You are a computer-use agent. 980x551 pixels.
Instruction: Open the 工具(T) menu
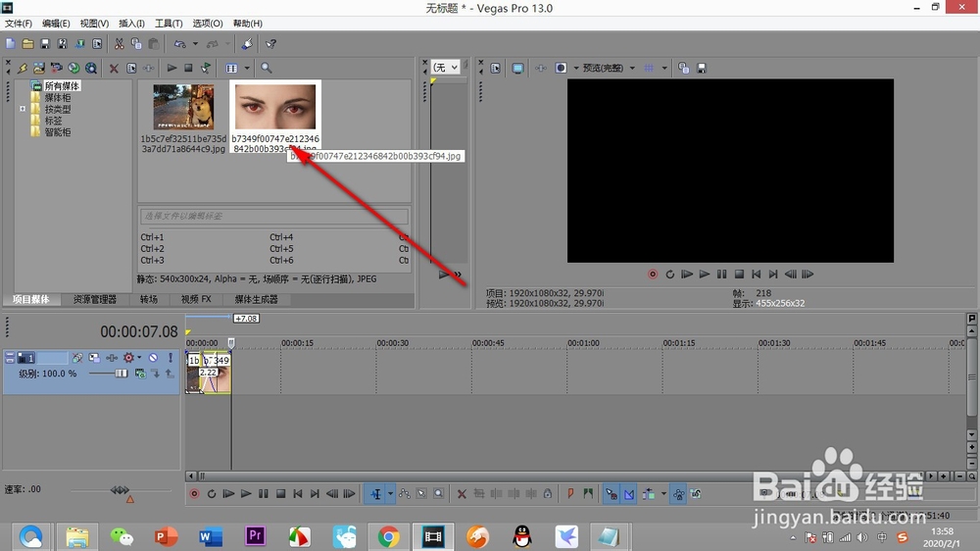tap(169, 24)
